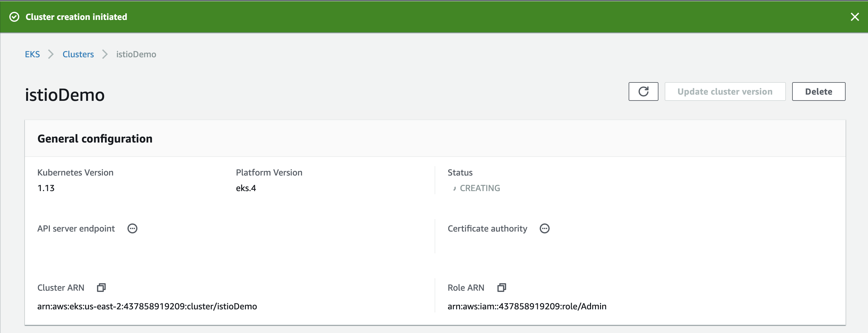Screen dimensions: 868x333
Task: Copy the Role ARN to clipboard
Action: [x=502, y=288]
